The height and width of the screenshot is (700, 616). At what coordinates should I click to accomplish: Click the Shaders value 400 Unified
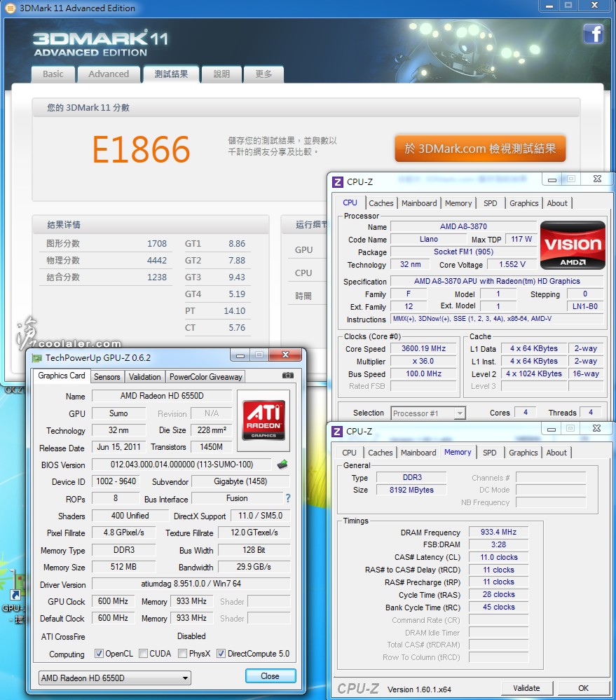click(x=130, y=516)
